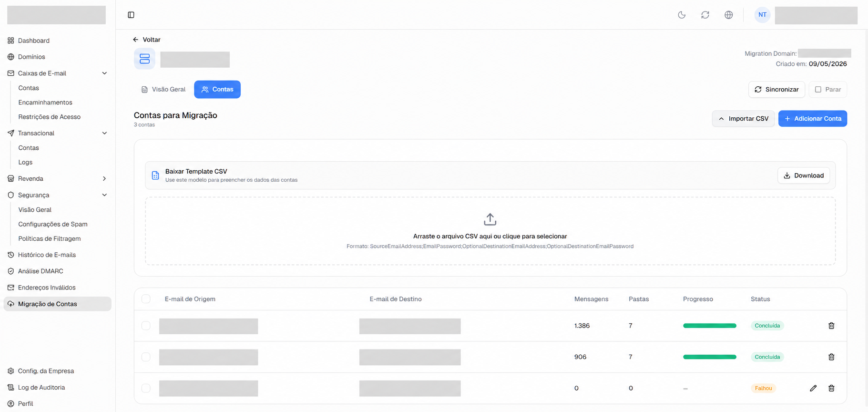Open Restrições de Acesso
Image resolution: width=868 pixels, height=412 pixels.
[x=49, y=117]
